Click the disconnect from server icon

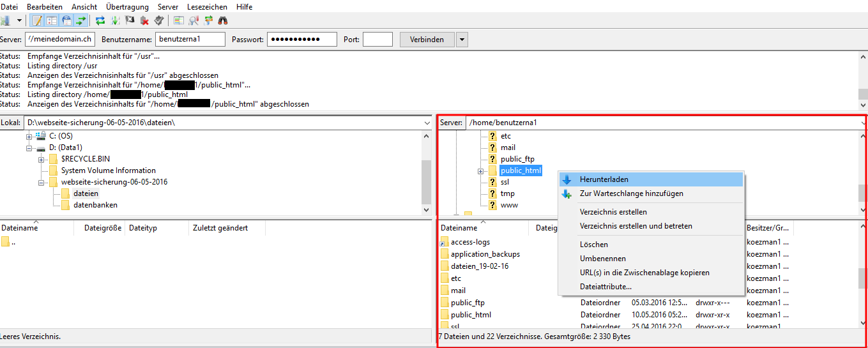[144, 20]
